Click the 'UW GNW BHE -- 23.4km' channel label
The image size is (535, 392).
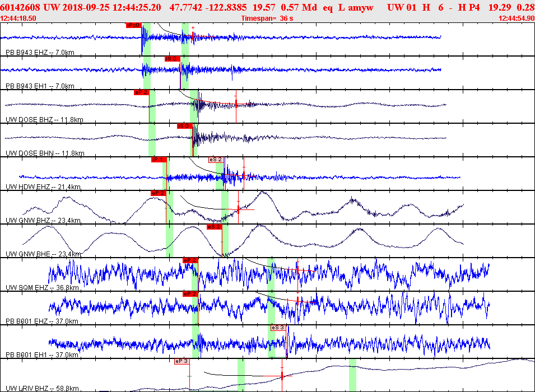43,254
